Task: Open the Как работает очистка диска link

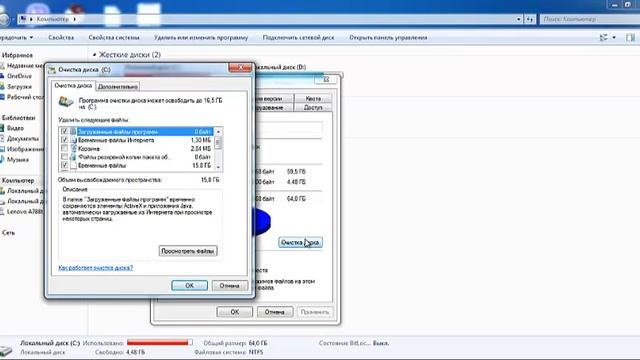Action: pyautogui.click(x=96, y=268)
